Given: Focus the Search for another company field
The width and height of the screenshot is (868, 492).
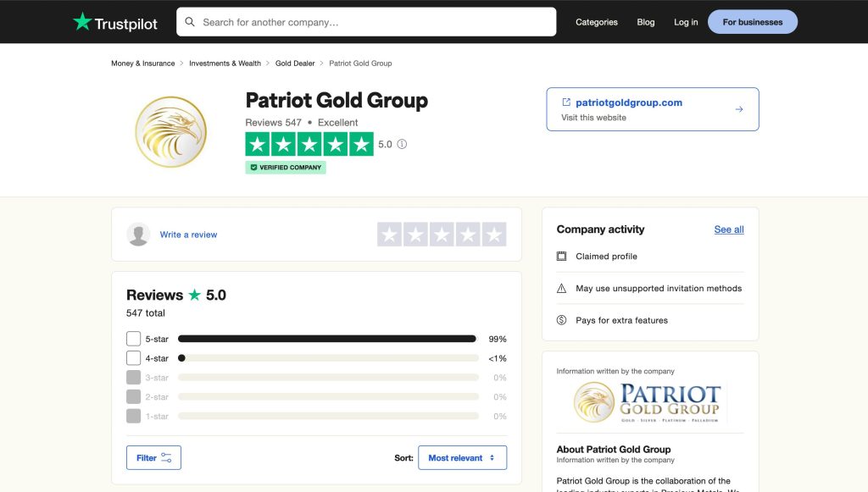Looking at the screenshot, I should tap(373, 22).
